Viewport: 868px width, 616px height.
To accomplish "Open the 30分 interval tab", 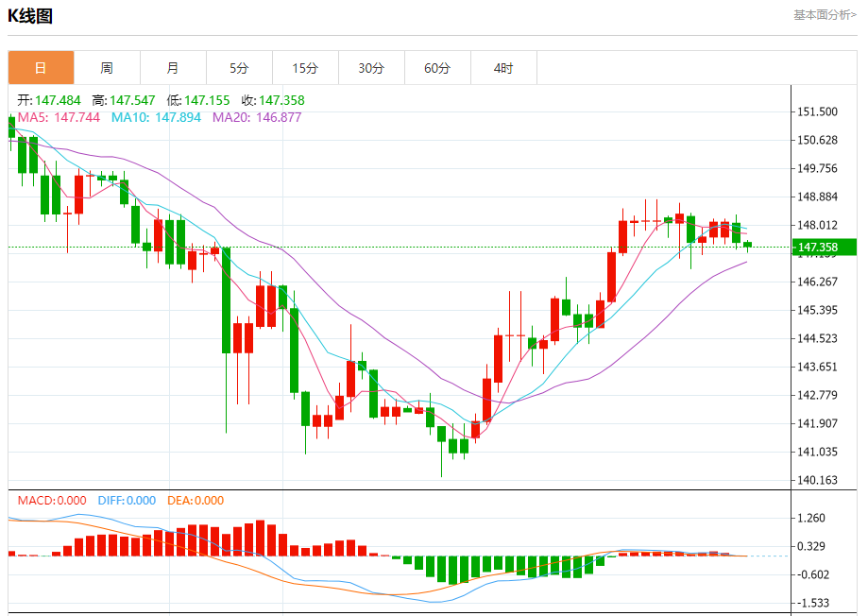I will tap(371, 68).
